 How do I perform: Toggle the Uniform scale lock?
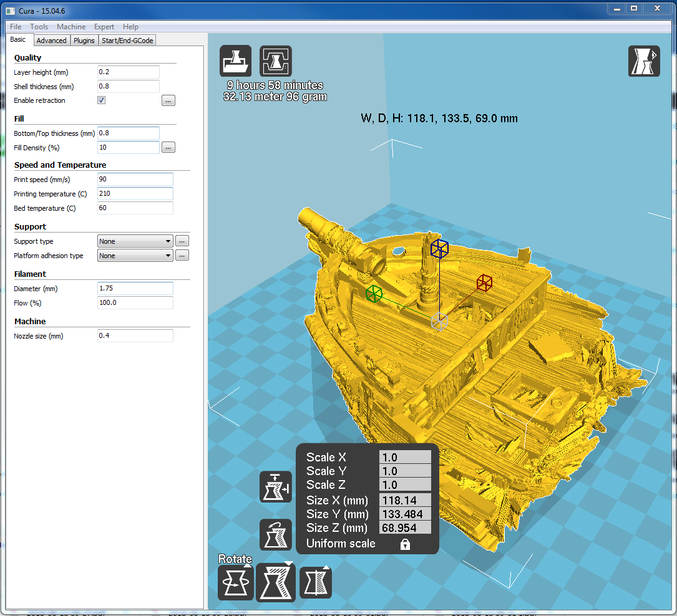pos(405,544)
